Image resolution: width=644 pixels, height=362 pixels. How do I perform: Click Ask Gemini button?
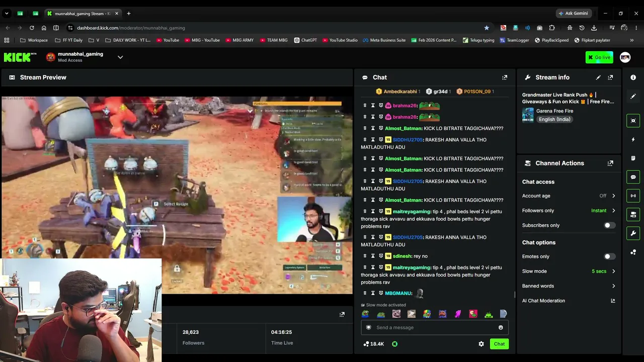[x=573, y=14]
